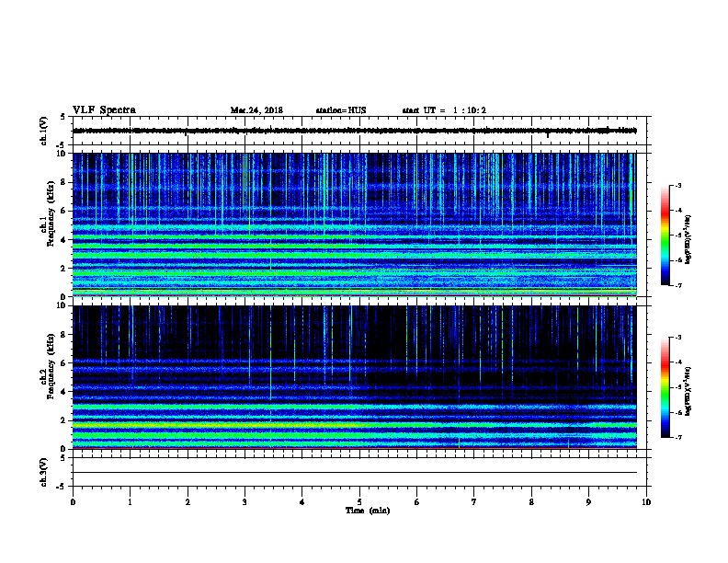Click the -7 label on ch.1 colorbar
This screenshot has height=563, width=728.
[678, 285]
